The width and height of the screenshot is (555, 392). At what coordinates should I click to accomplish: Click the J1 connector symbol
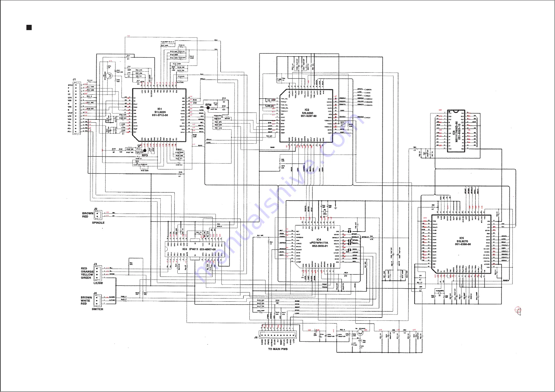77,108
